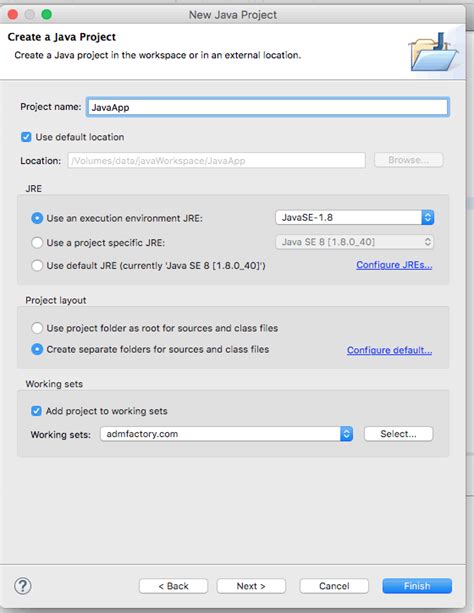Viewport: 474px width, 613px height.
Task: Click the Project name input field
Action: click(x=268, y=107)
